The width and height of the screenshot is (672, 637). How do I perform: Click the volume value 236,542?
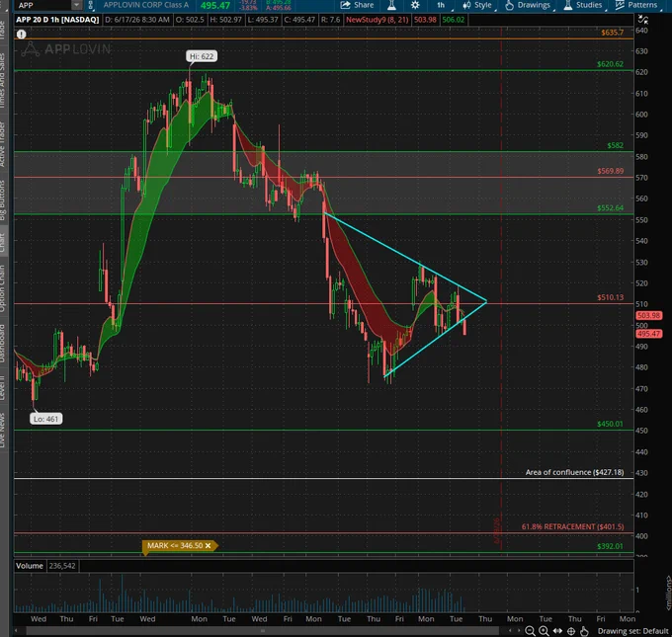[62, 566]
